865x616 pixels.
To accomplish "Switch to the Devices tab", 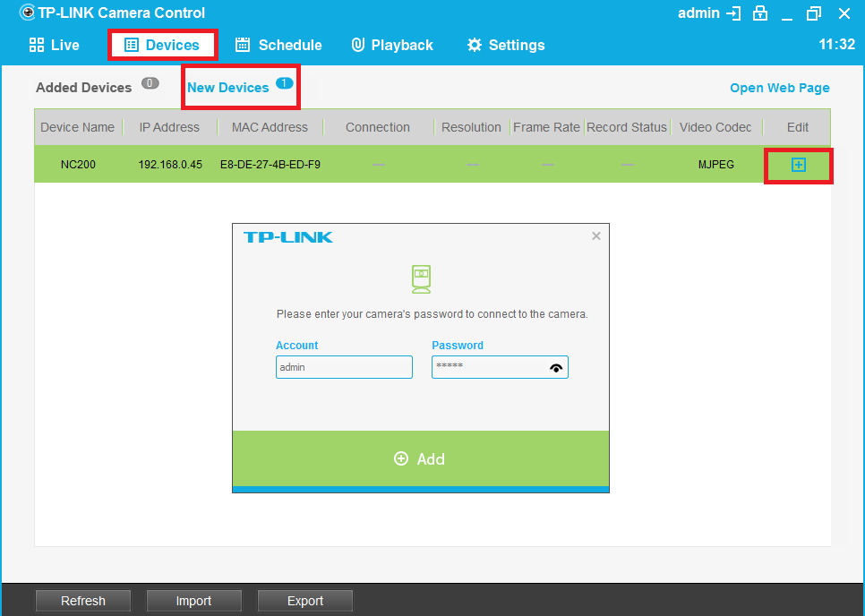I will [x=162, y=46].
